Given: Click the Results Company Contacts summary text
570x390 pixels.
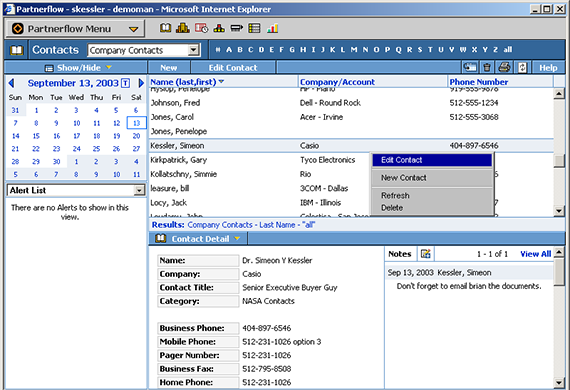Looking at the screenshot, I should coord(251,225).
